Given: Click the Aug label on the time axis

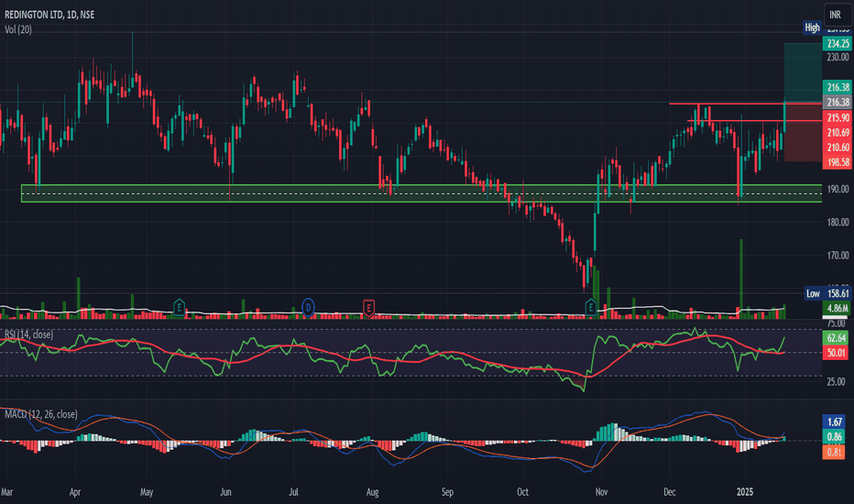Looking at the screenshot, I should [x=373, y=492].
